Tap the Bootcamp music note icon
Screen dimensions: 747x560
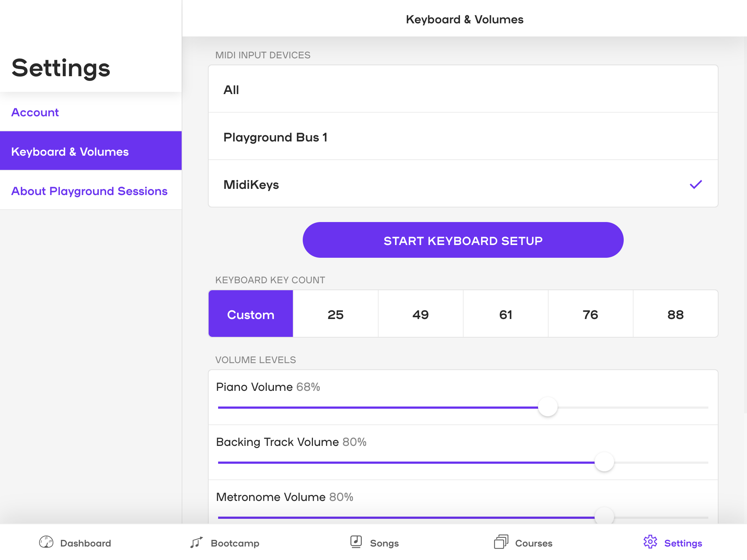pos(196,542)
